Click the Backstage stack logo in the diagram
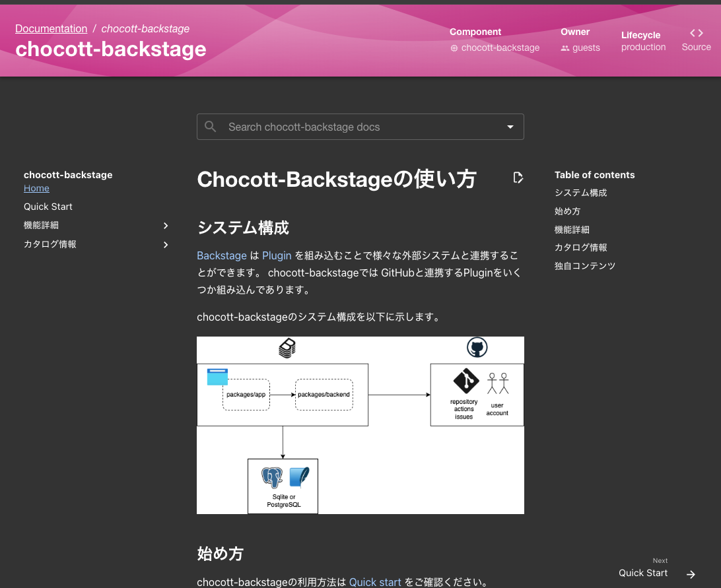This screenshot has width=721, height=588. tap(287, 348)
